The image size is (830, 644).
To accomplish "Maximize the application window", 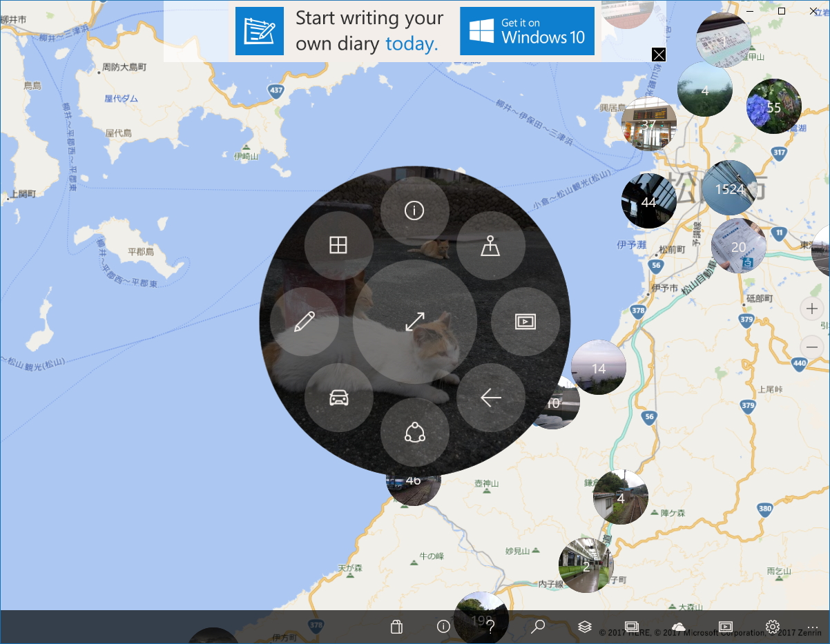I will 782,10.
